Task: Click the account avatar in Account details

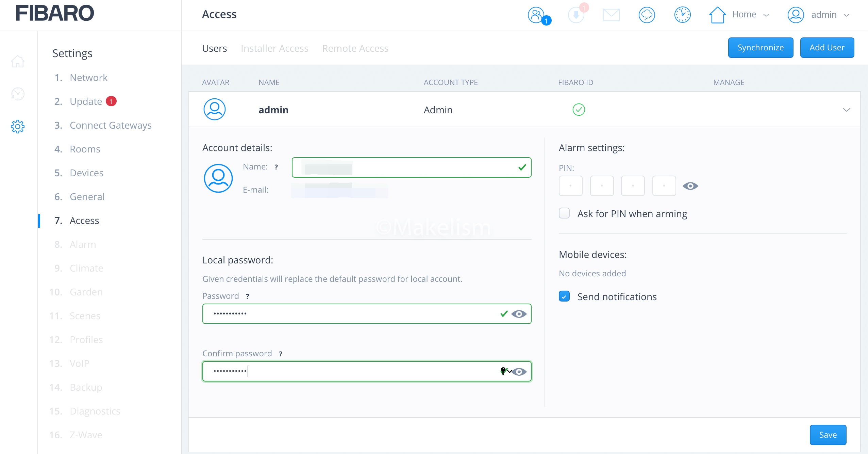Action: tap(218, 178)
